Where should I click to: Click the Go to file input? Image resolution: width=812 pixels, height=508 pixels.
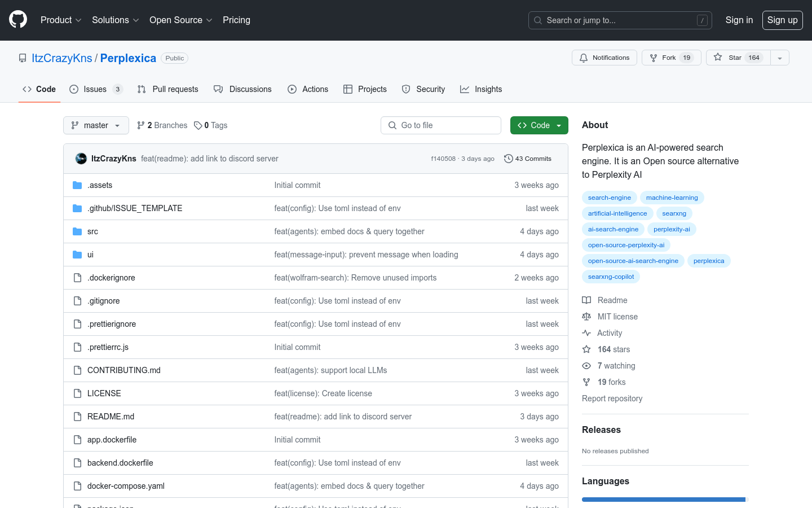point(441,125)
